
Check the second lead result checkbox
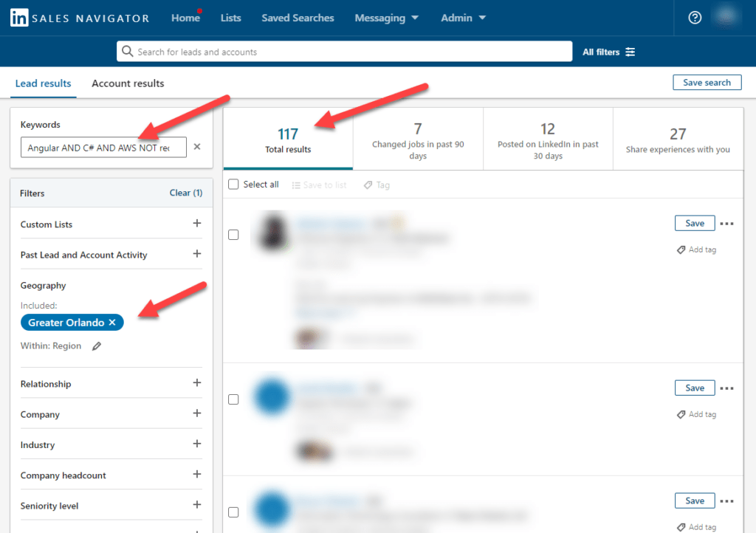tap(233, 399)
